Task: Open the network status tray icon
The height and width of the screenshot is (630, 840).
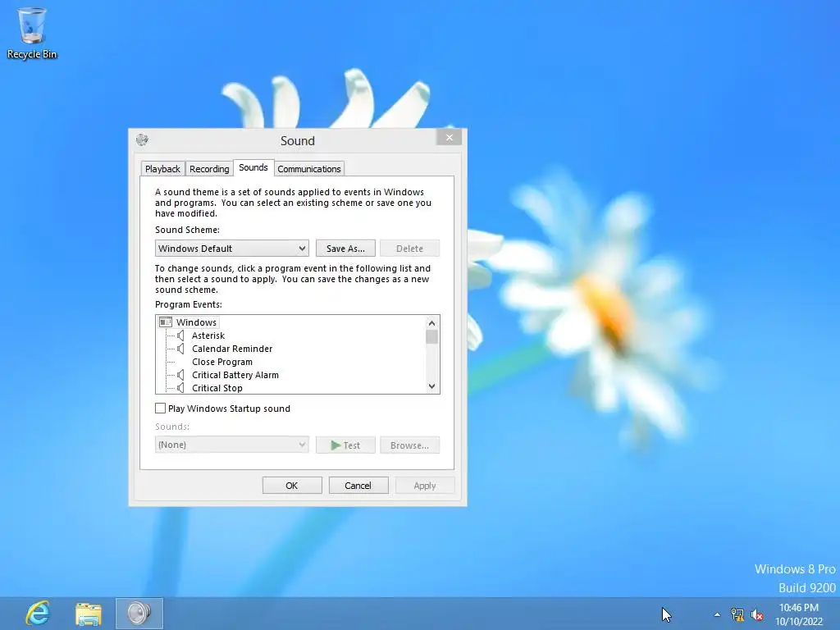Action: point(737,614)
